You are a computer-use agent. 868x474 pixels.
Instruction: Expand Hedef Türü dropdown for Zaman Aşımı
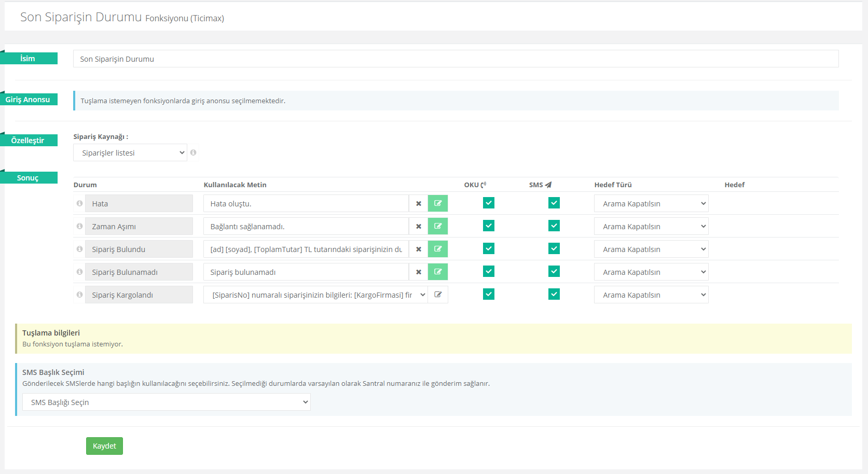(651, 226)
